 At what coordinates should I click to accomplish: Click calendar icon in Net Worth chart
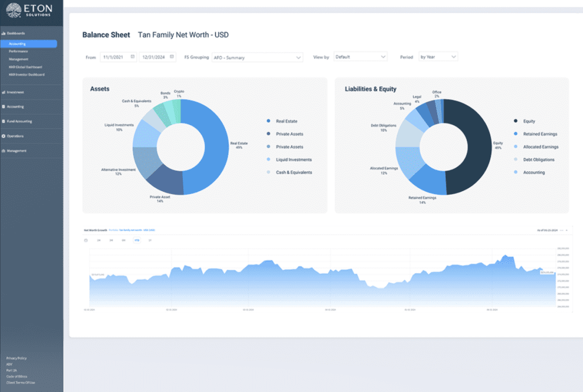click(x=86, y=240)
